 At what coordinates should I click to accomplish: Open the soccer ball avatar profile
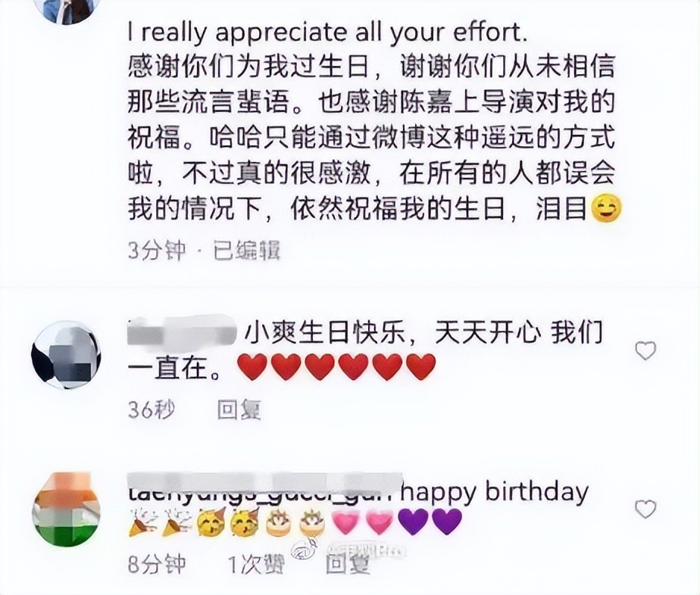[x=66, y=354]
